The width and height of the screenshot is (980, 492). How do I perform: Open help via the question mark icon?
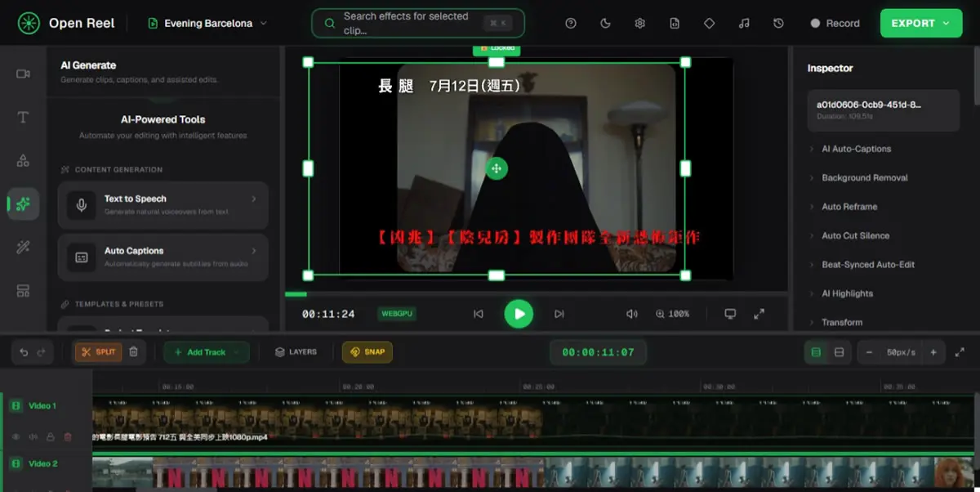(x=571, y=23)
